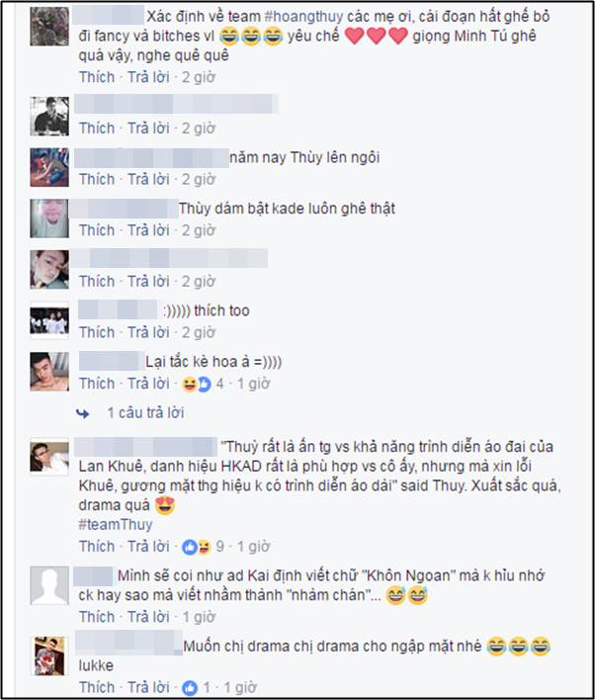Like the 'Thuỳ rất là ấn tg' comment
This screenshot has width=595, height=700.
(x=97, y=547)
